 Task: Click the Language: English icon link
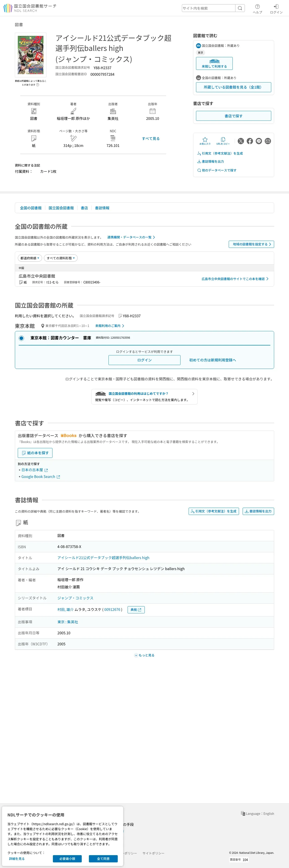pyautogui.click(x=257, y=813)
